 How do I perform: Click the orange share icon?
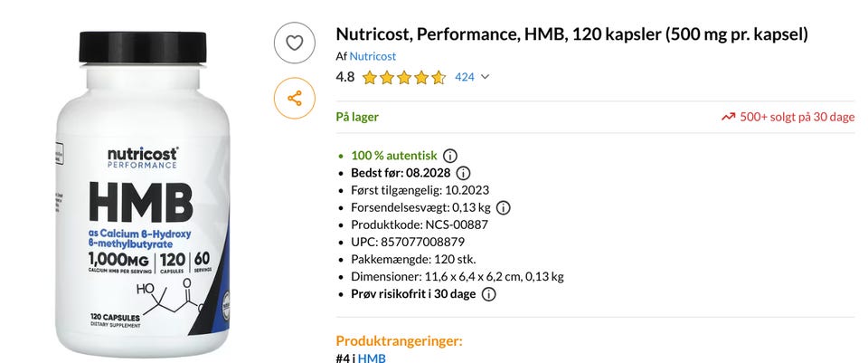[x=294, y=98]
